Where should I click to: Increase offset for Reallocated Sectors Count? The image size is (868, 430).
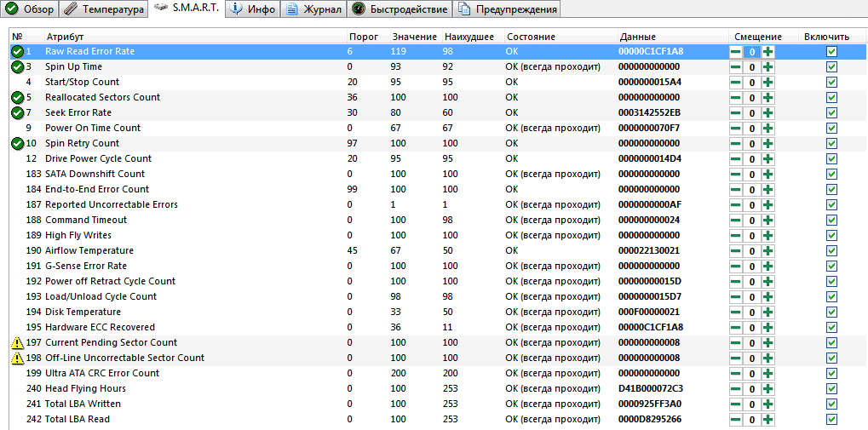(x=768, y=98)
